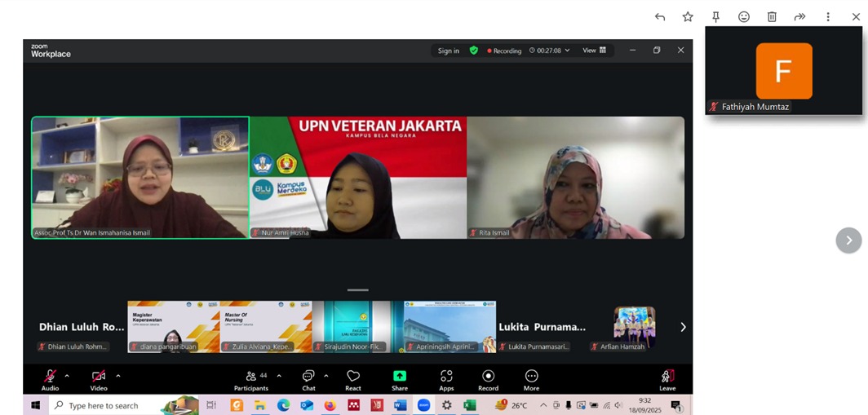Toggle the Video camera on
The image size is (868, 415).
coord(99,376)
